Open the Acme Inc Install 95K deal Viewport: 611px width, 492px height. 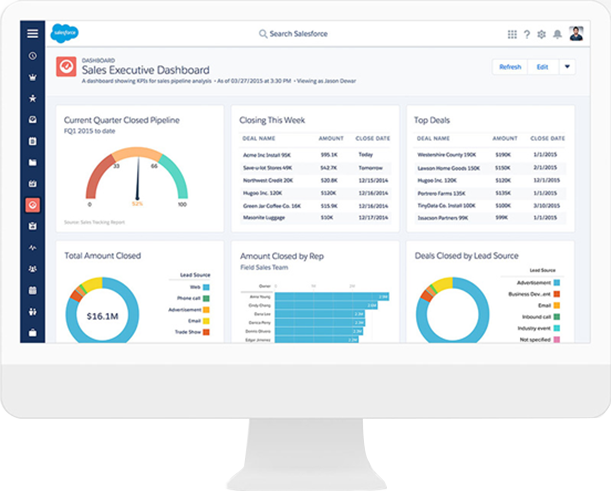click(x=267, y=155)
